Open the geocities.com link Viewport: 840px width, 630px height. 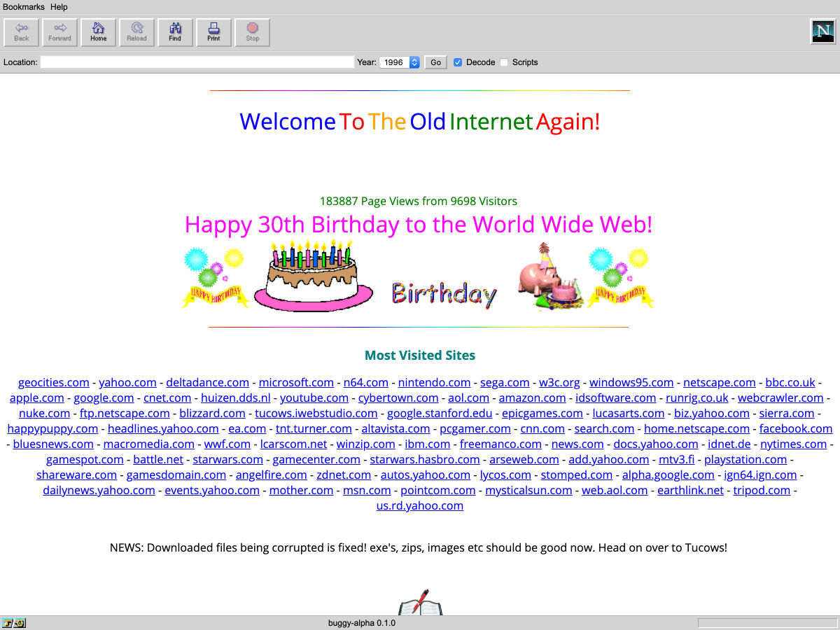[x=54, y=382]
